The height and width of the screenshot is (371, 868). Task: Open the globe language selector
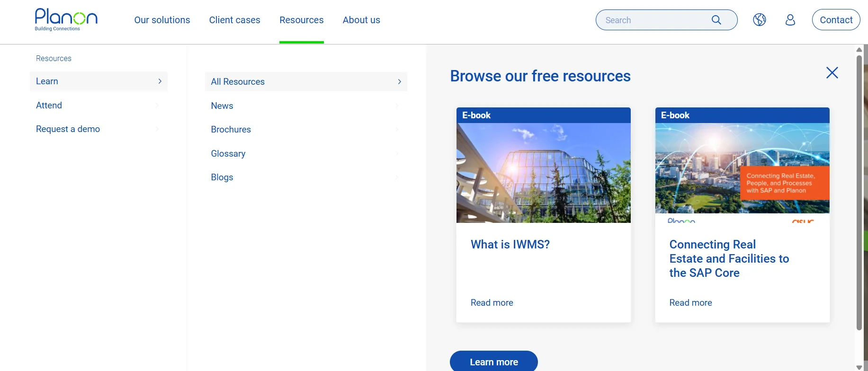(760, 20)
